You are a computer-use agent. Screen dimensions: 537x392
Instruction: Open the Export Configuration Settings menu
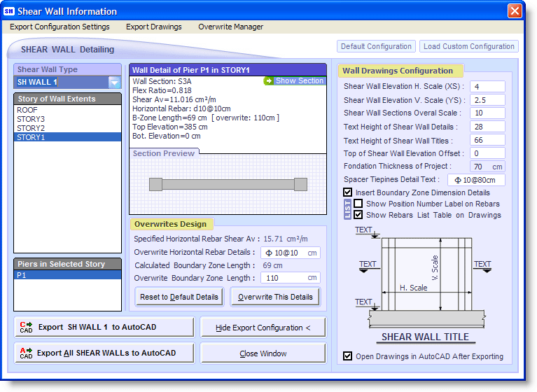tap(60, 27)
